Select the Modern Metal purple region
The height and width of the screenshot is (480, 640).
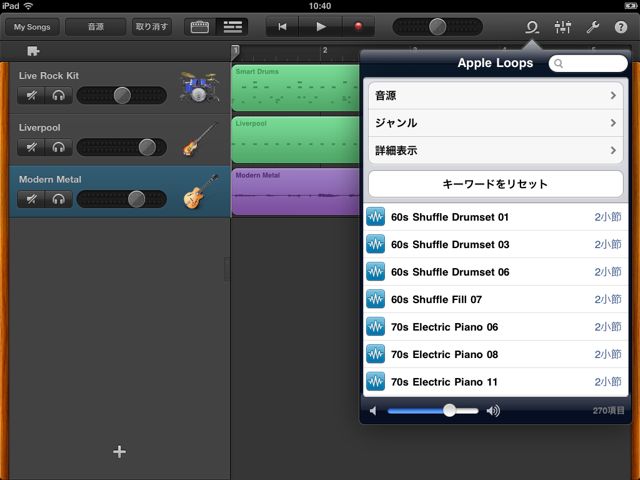[296, 191]
